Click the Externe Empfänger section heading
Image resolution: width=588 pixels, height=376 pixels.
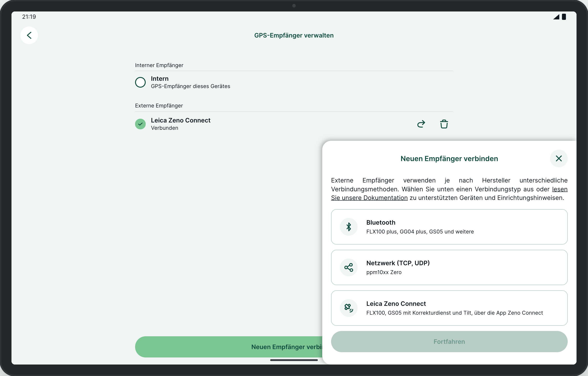pos(159,105)
